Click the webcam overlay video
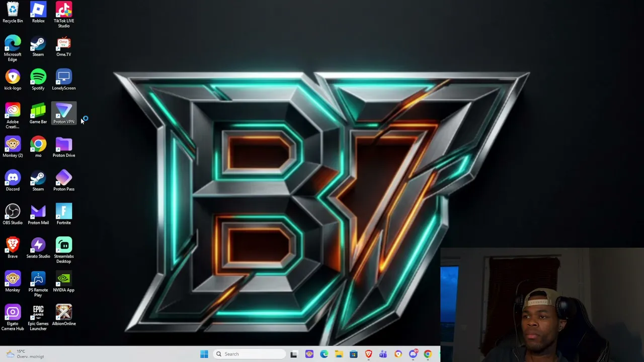Viewport: 644px width, 362px height. (542, 305)
